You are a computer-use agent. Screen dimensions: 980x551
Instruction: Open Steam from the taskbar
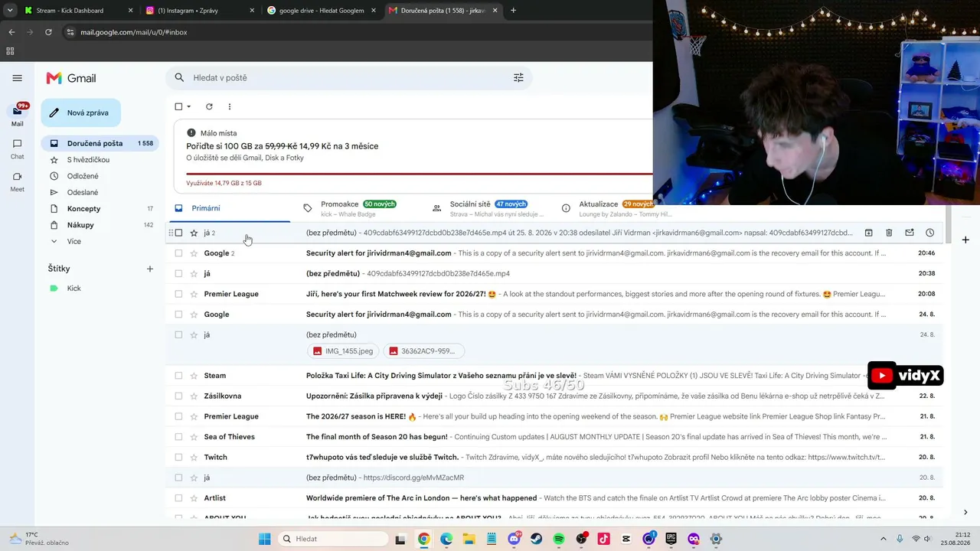pos(537,539)
